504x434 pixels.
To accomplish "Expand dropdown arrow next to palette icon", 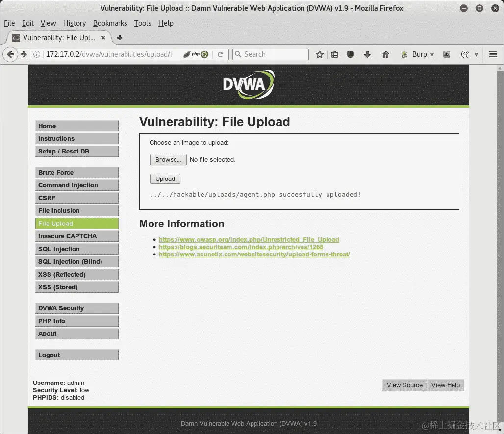I will point(477,54).
